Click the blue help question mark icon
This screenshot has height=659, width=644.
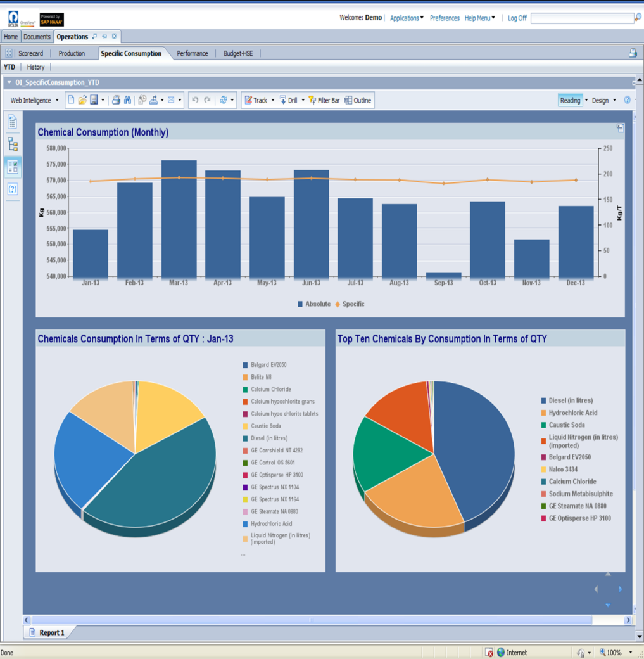click(627, 100)
